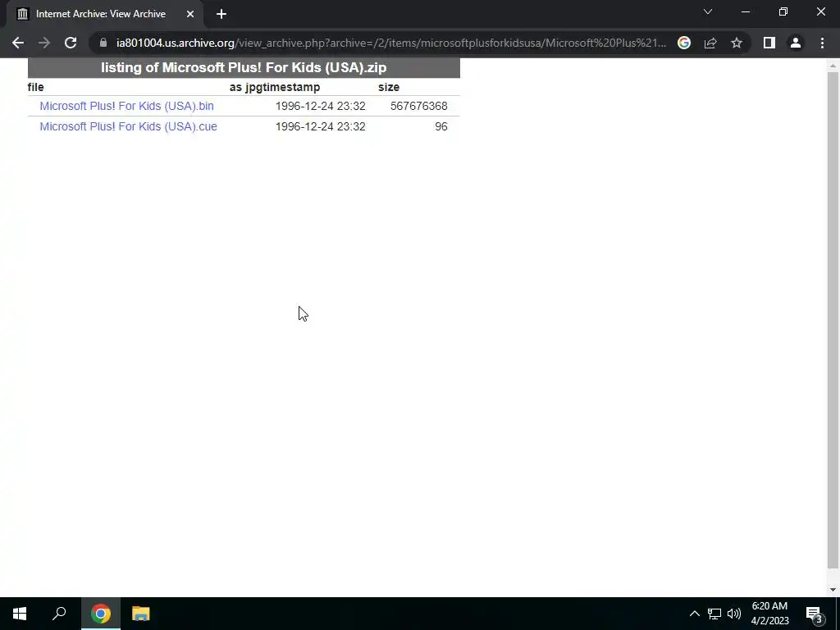The width and height of the screenshot is (840, 630).
Task: Click the scrollbar down arrow
Action: pos(833,590)
